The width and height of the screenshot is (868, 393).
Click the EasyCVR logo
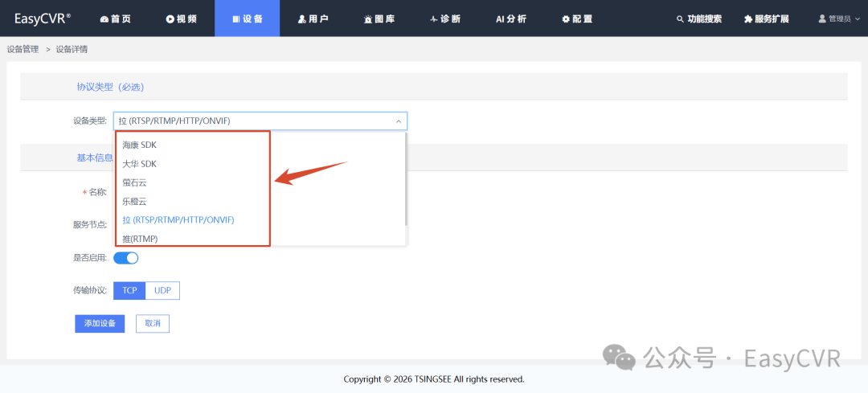click(x=42, y=18)
